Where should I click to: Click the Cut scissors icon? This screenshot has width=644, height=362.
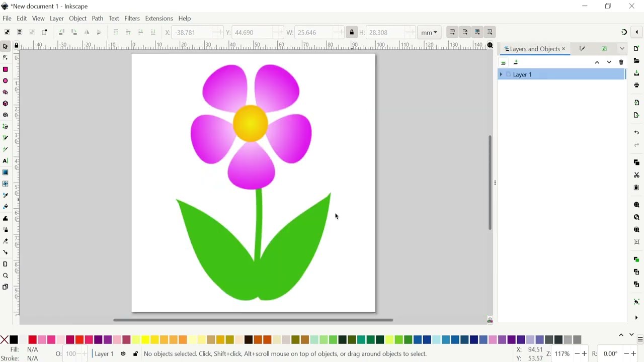636,175
